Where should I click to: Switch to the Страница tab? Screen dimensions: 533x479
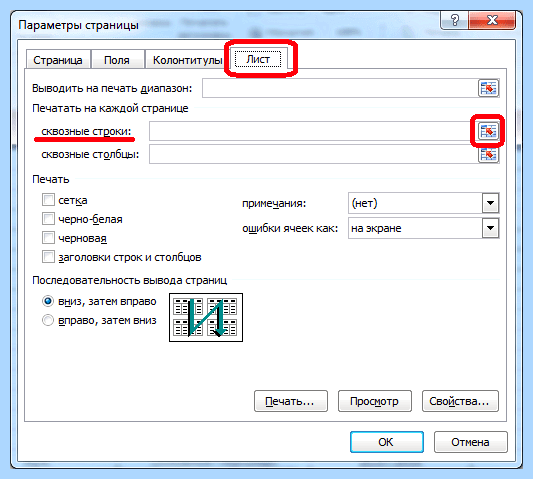58,60
